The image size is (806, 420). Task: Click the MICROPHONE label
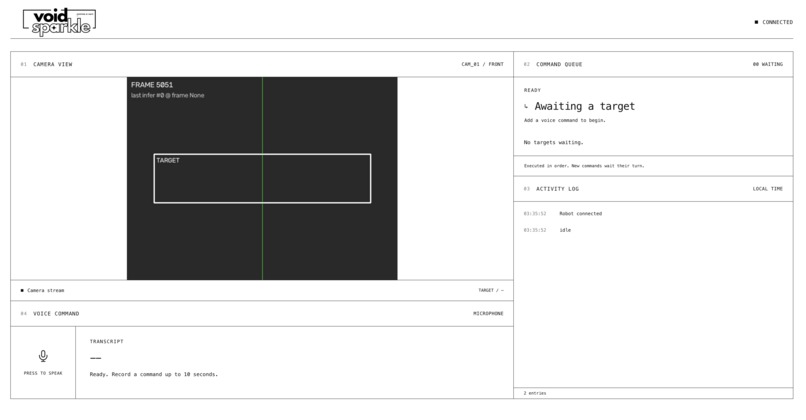click(x=488, y=314)
